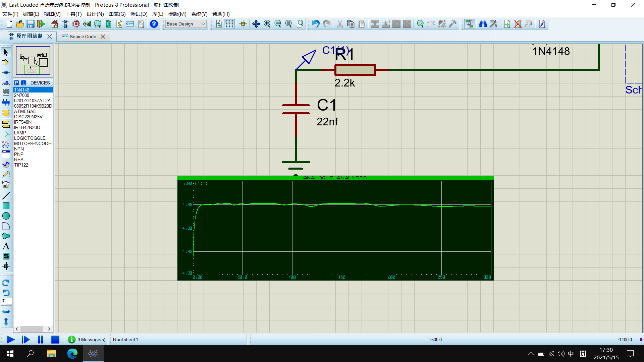Click the taskbar search icon
This screenshot has height=362, width=644.
tap(31, 354)
